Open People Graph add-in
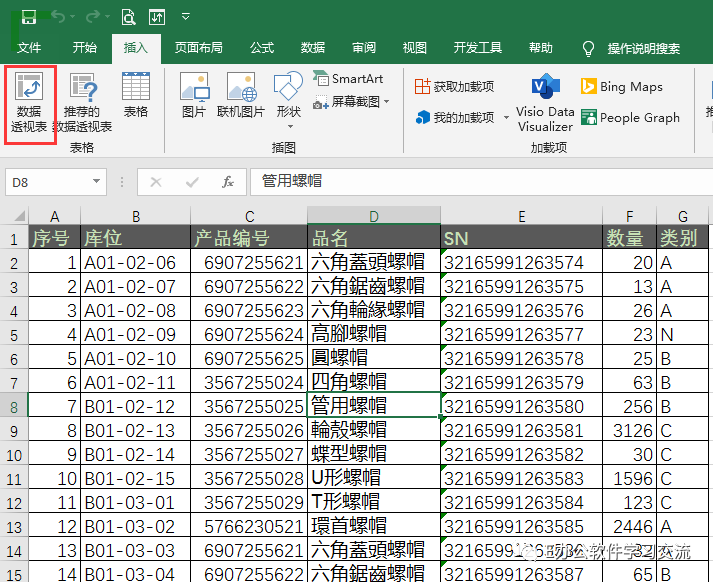 [x=630, y=118]
